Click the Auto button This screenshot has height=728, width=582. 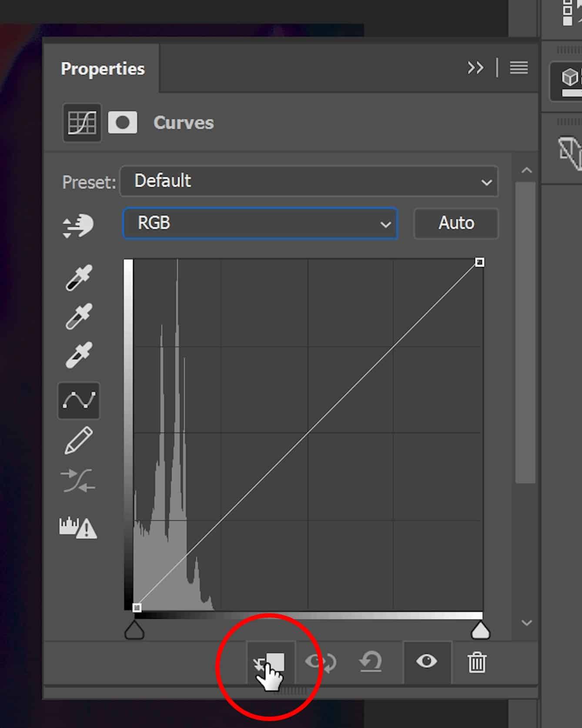tap(456, 224)
